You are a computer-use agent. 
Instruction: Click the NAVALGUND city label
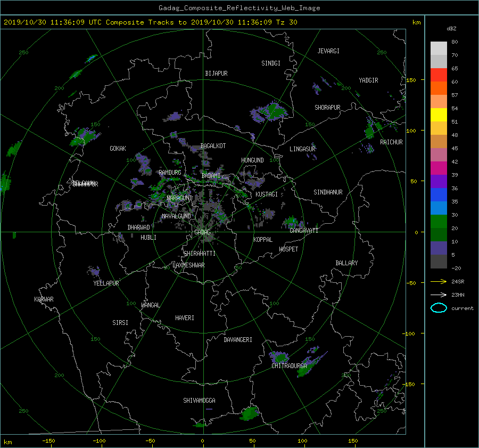(x=176, y=216)
